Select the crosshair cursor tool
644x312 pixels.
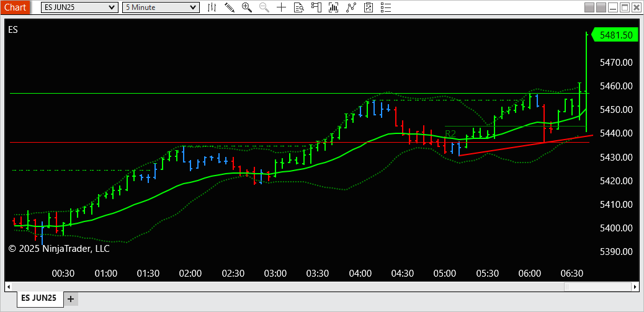pyautogui.click(x=281, y=7)
